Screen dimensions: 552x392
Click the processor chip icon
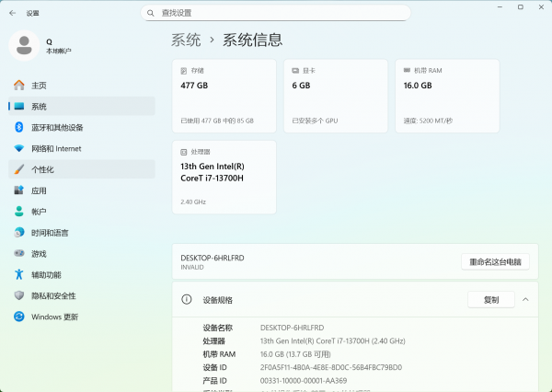point(184,152)
